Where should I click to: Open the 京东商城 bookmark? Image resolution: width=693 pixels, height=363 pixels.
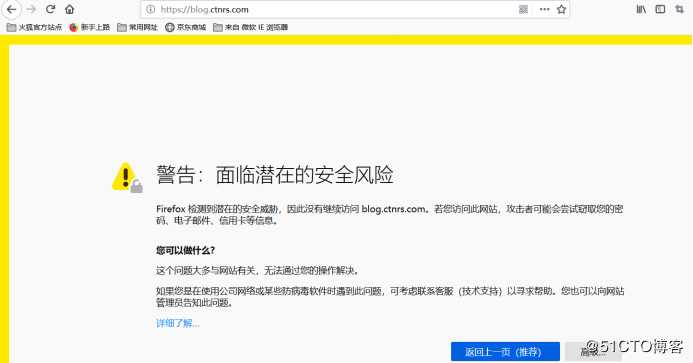click(186, 27)
